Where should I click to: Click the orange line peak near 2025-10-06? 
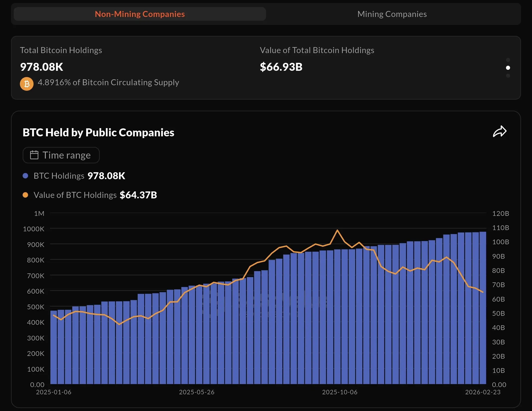point(337,230)
